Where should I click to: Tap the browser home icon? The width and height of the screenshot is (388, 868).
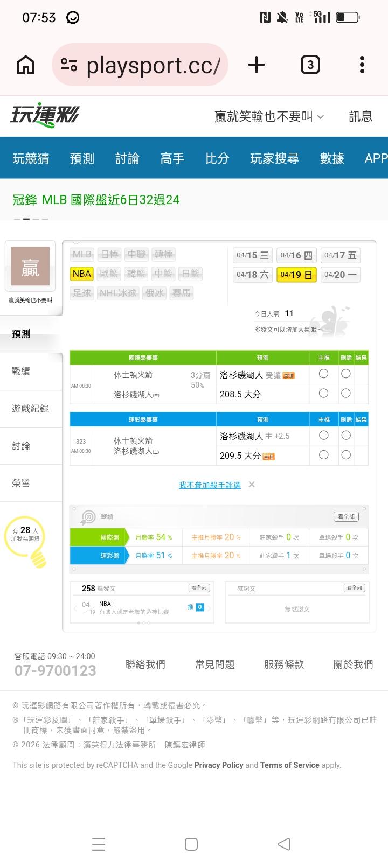pos(26,65)
